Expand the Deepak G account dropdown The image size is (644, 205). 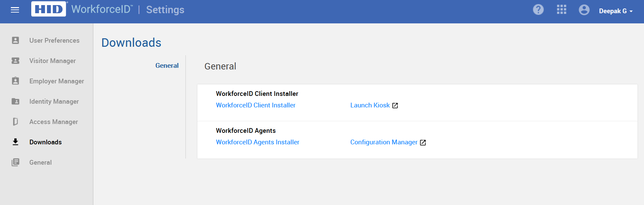pyautogui.click(x=615, y=11)
